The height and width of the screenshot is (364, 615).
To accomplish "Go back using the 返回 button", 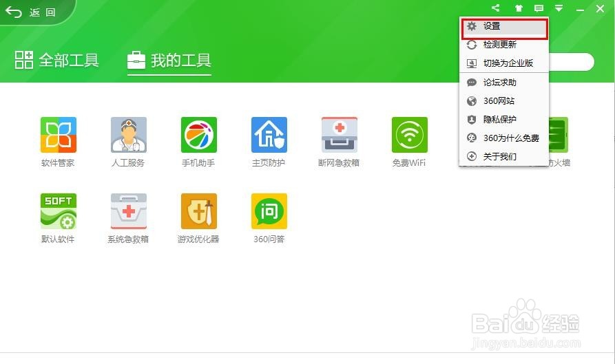I will point(30,12).
